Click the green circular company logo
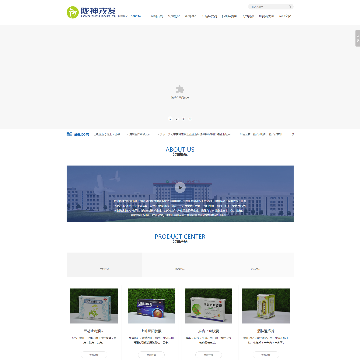Screen dimensions: 360x360 (72, 12)
